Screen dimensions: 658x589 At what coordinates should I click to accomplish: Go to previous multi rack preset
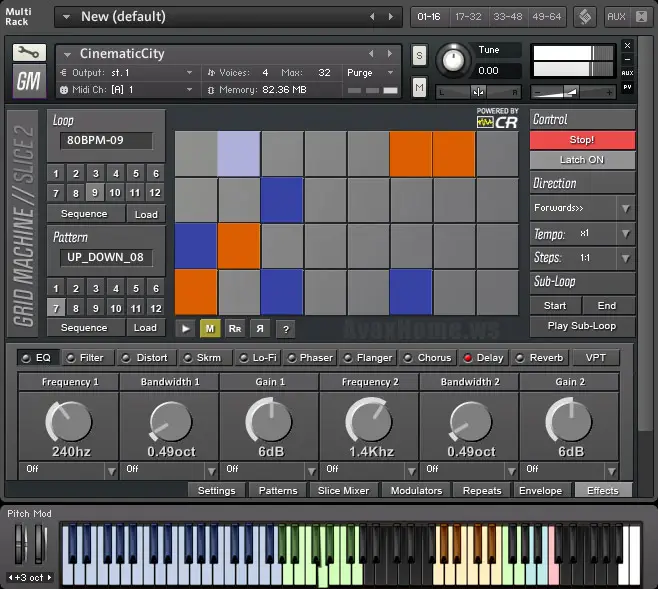tap(372, 16)
